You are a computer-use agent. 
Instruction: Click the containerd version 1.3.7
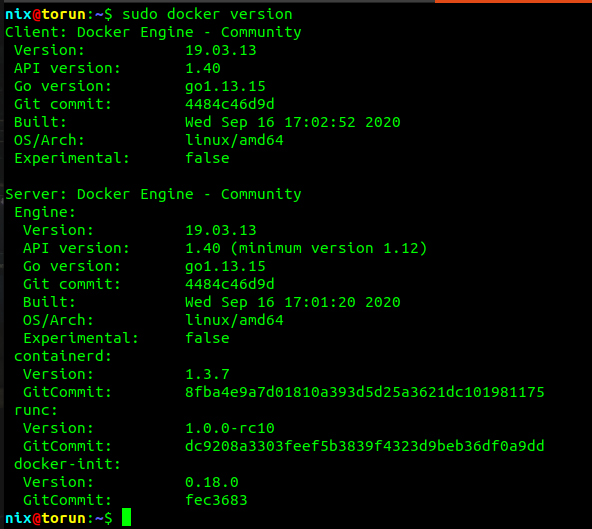(207, 374)
